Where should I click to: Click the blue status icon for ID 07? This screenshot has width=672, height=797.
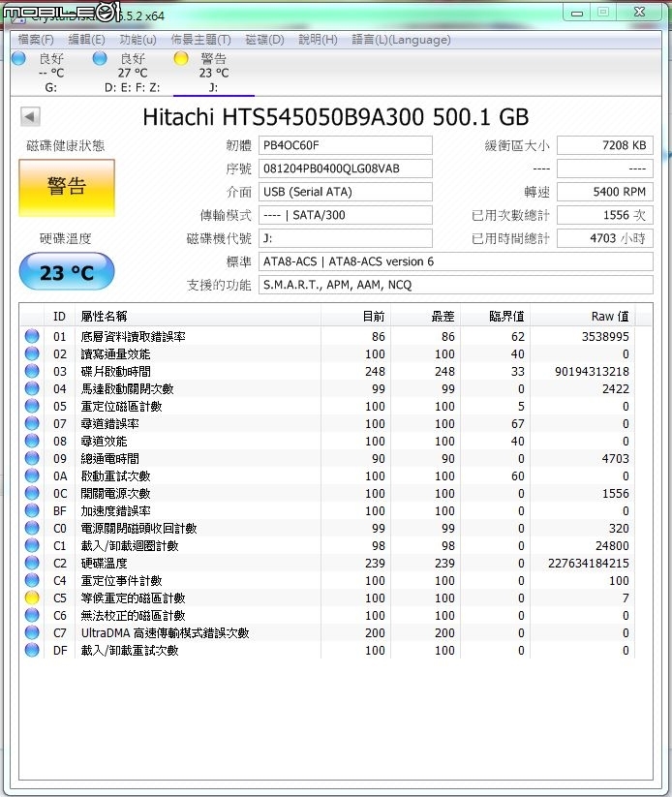32,423
